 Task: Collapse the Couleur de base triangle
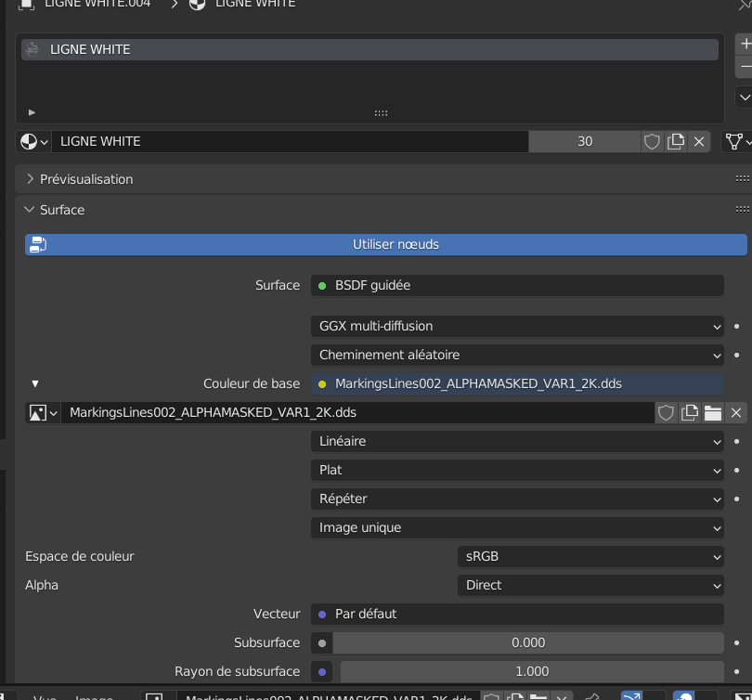tap(35, 383)
